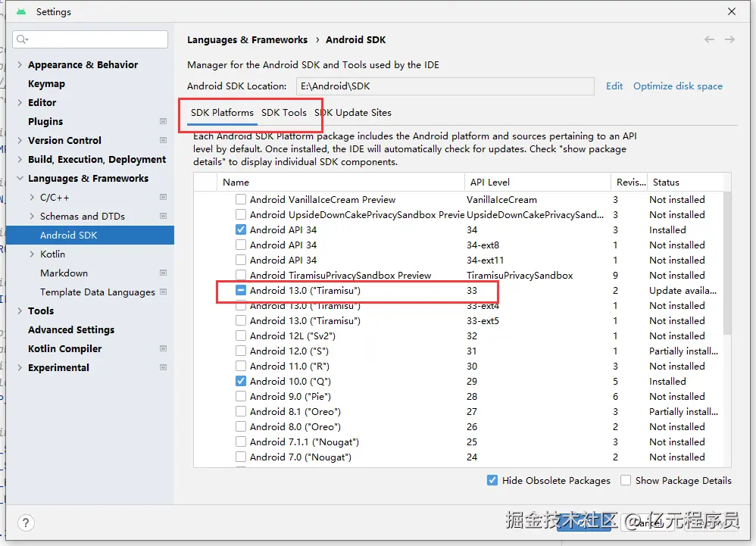
Task: Switch to the SDK Tools tab
Action: tap(284, 113)
